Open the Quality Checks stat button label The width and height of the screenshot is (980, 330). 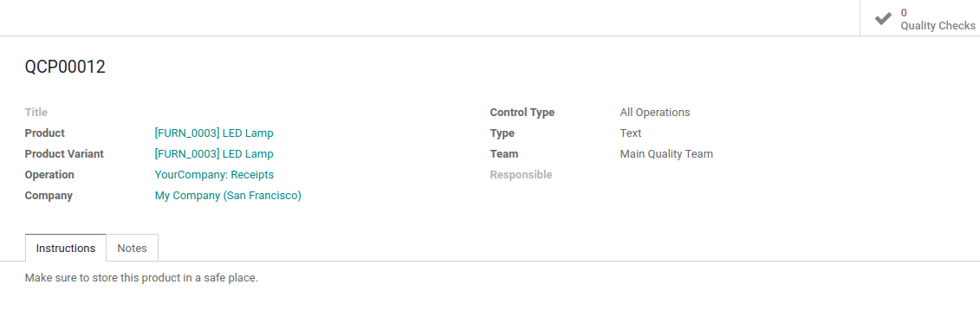(938, 26)
